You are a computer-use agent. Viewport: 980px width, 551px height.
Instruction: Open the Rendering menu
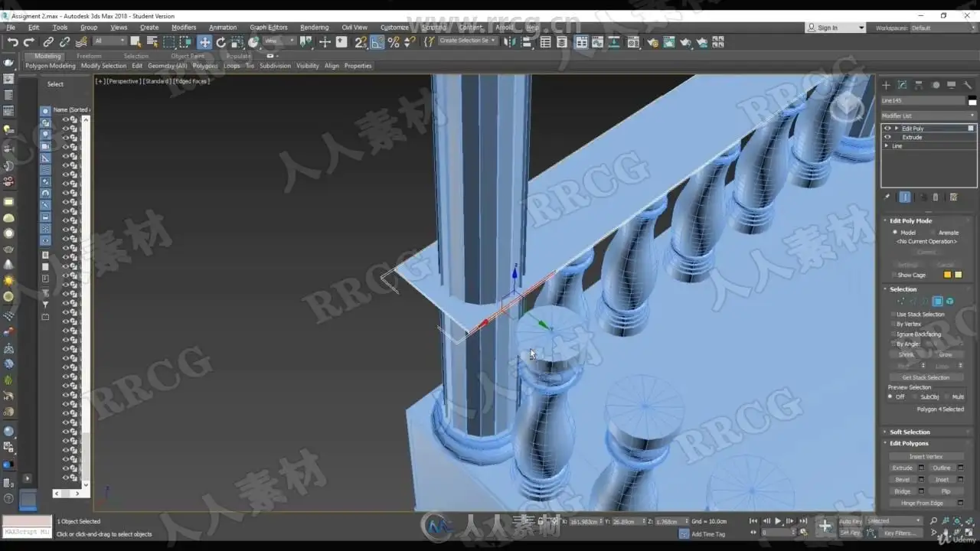tap(314, 28)
